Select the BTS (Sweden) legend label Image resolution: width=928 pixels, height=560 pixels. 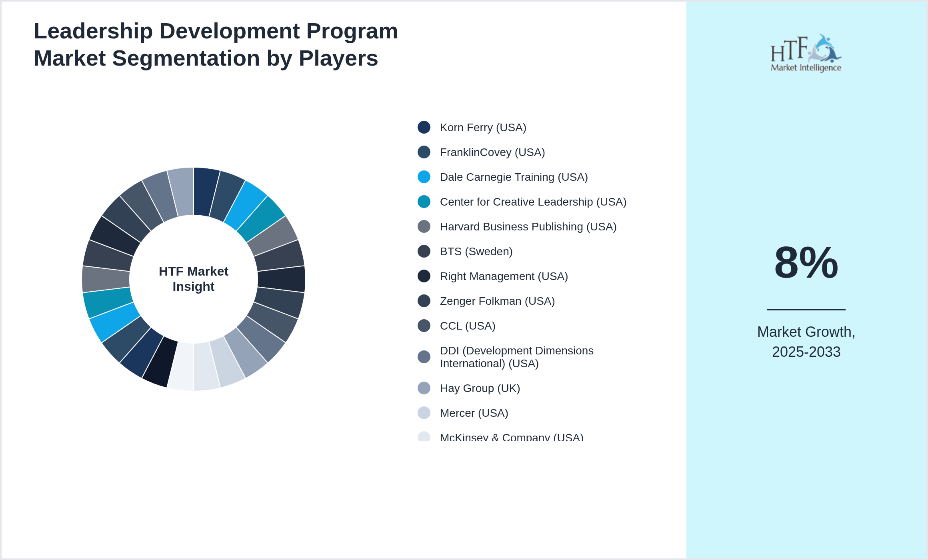tap(476, 252)
